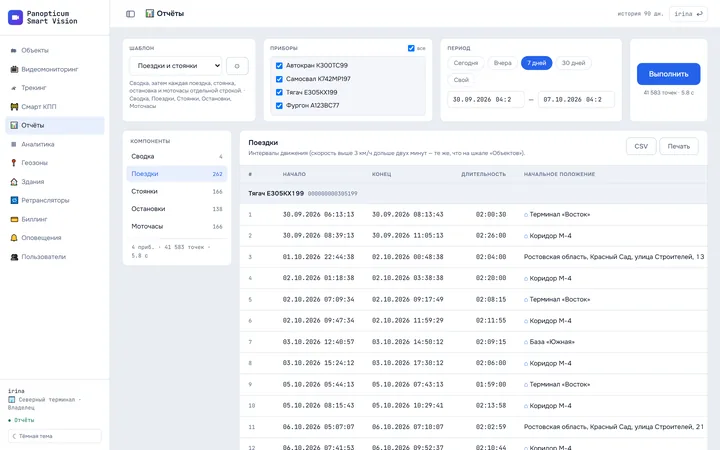The height and width of the screenshot is (450, 720).
Task: Open Видеомониторинг camera icon in sidebar
Action: (14, 69)
